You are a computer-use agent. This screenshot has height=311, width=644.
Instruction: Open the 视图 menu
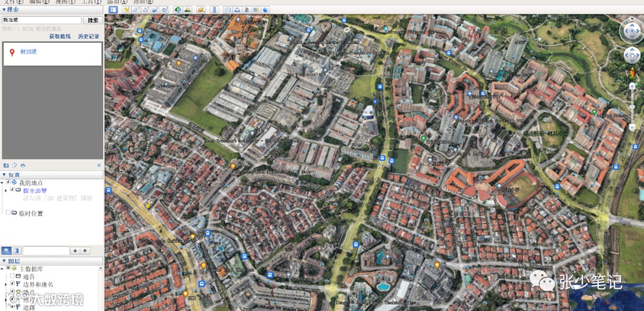[x=65, y=2]
